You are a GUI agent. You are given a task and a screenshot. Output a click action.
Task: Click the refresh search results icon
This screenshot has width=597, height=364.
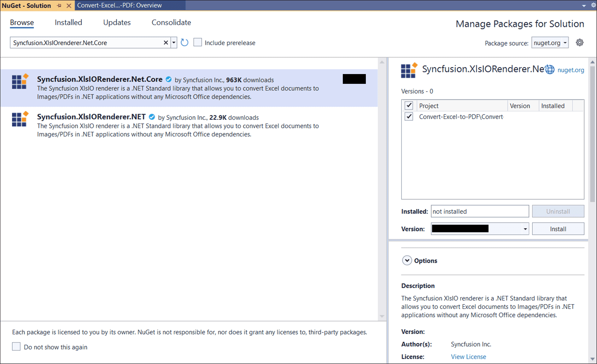184,43
